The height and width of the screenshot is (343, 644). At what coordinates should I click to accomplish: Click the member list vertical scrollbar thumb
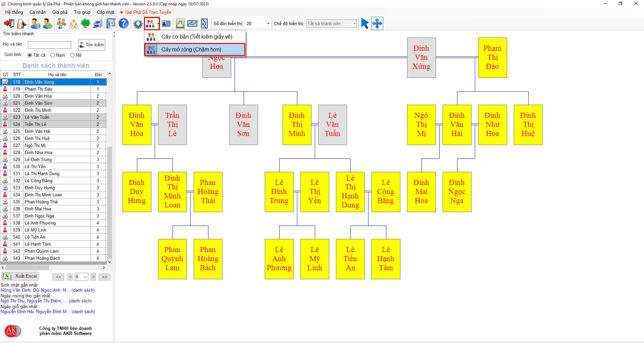click(x=109, y=202)
